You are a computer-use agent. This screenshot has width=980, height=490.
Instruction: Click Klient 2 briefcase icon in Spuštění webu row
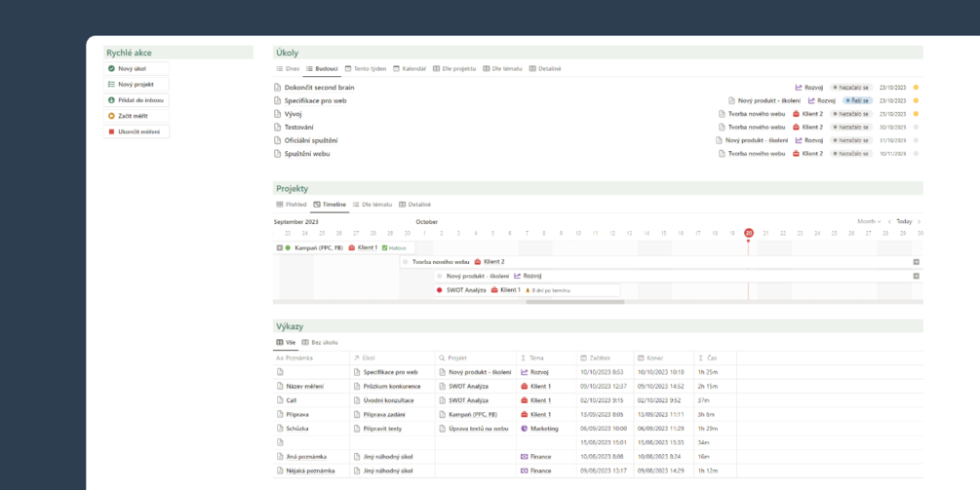click(x=796, y=154)
